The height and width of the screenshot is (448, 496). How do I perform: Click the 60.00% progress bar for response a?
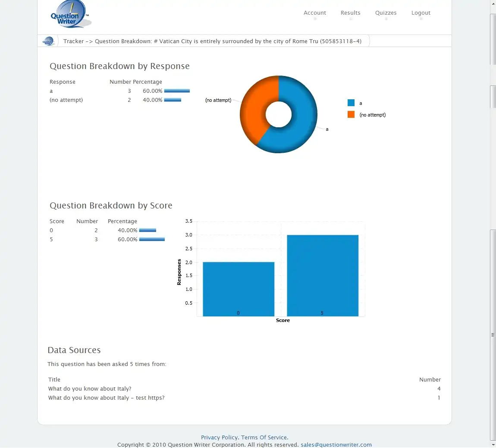pos(177,91)
